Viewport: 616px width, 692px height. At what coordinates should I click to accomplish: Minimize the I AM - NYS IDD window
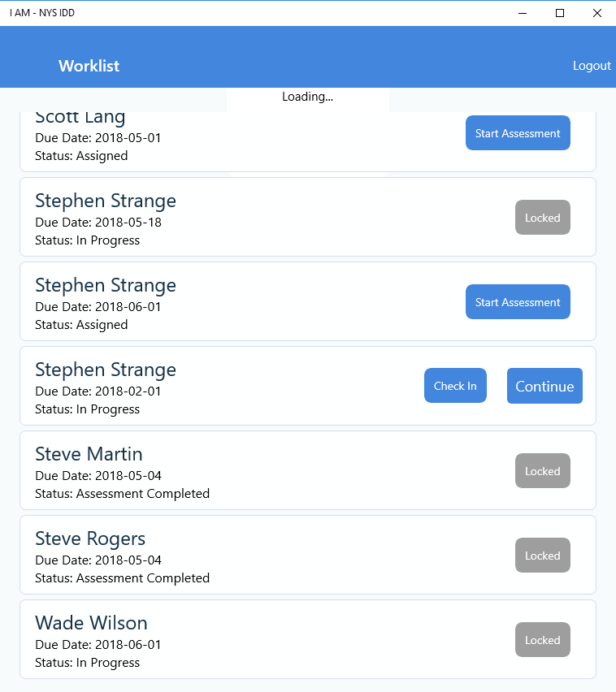522,13
